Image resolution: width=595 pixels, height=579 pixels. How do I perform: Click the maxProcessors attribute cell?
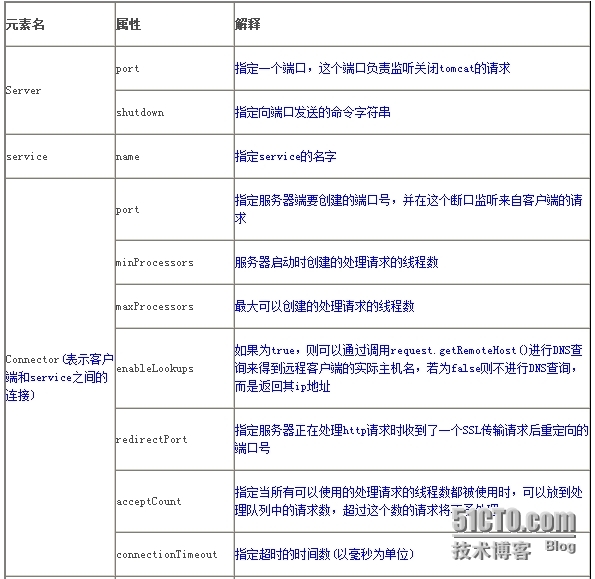click(175, 306)
